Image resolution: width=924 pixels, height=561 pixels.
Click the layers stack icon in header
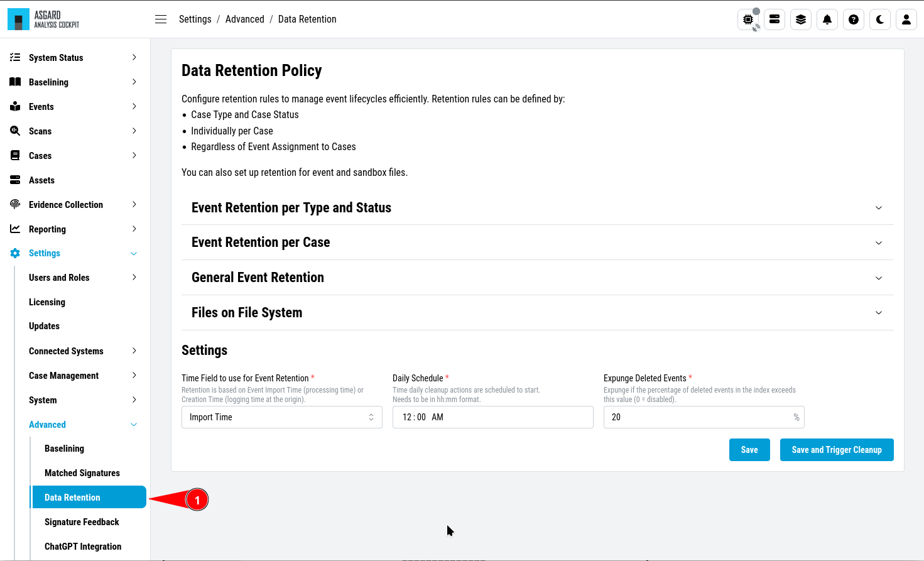click(x=801, y=19)
